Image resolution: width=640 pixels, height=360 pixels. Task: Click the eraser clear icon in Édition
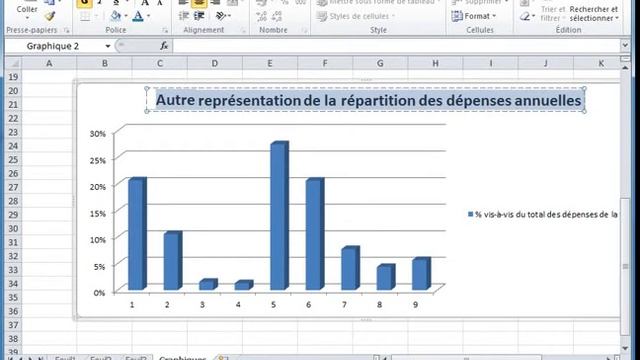pos(525,16)
